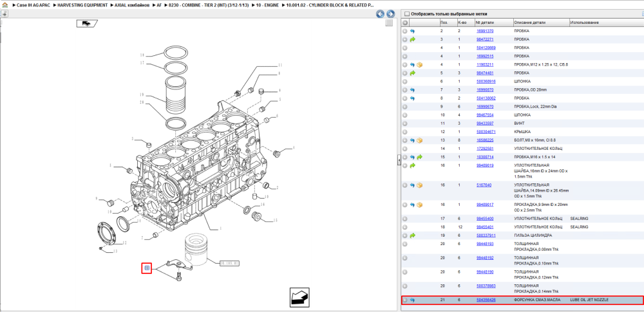Open part number 504120669 link
Screen dimensions: 644x312
(486, 48)
